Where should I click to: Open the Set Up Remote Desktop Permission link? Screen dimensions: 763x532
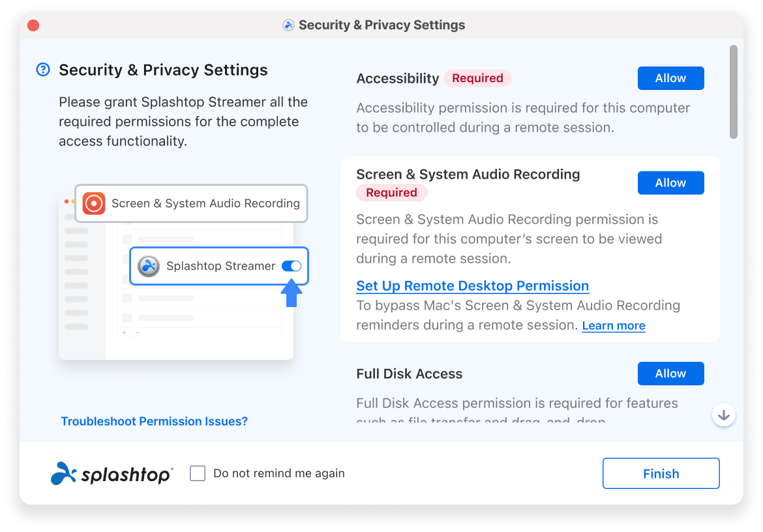(x=472, y=286)
